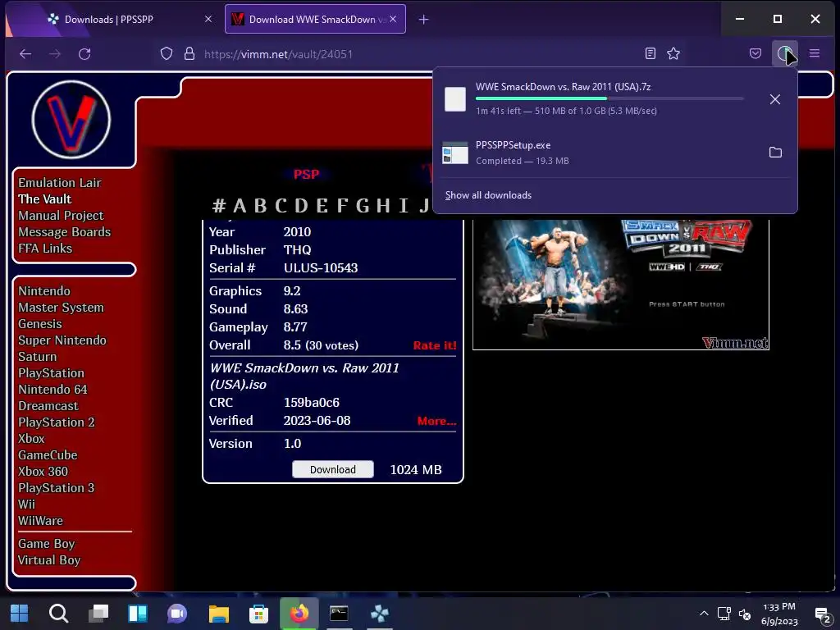Open Microsoft Store from the taskbar
This screenshot has width=840, height=630.
(x=258, y=614)
